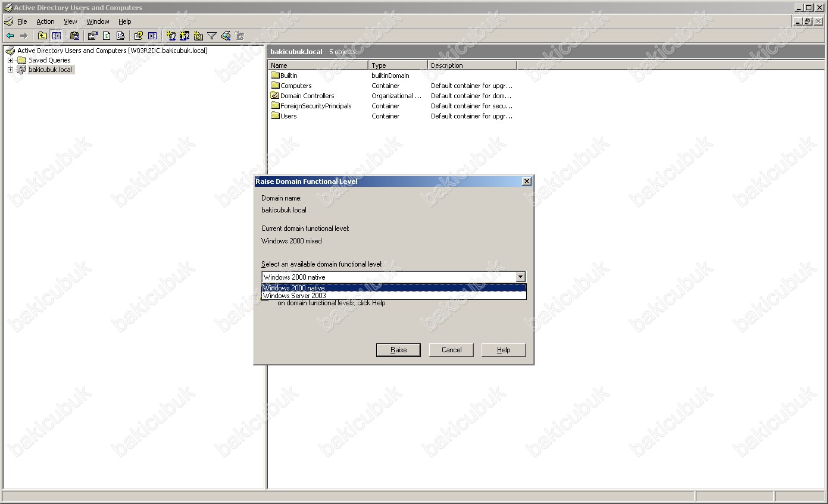The height and width of the screenshot is (504, 828).
Task: Create a new user via toolbar icon
Action: click(171, 36)
